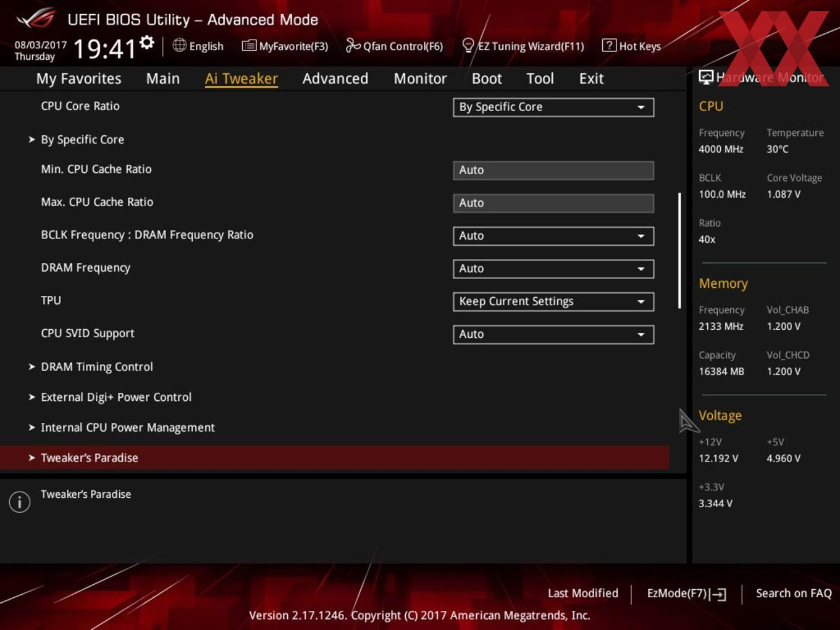840x630 pixels.
Task: Select the Ai Tweaker tab
Action: [241, 78]
